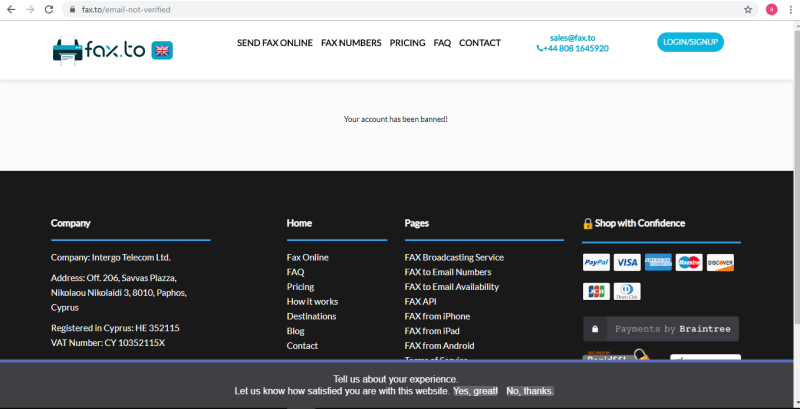Viewport: 800px width, 409px height.
Task: Bookmark this page with the star icon
Action: (x=748, y=10)
